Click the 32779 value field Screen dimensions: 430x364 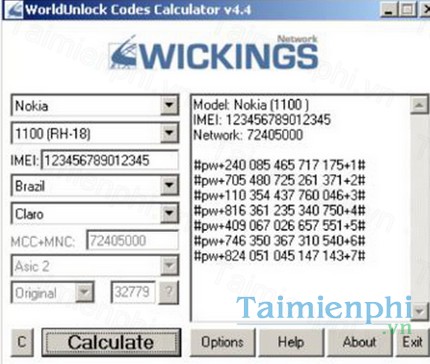133,293
